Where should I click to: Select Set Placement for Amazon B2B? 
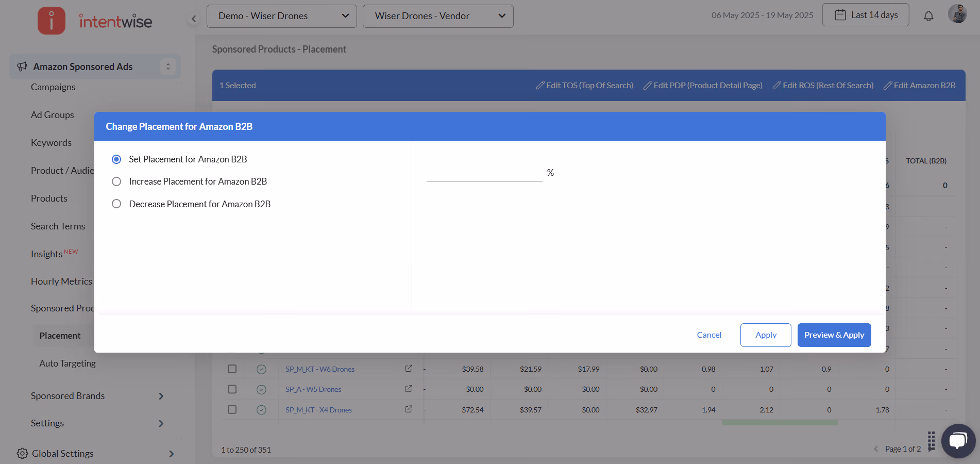116,159
